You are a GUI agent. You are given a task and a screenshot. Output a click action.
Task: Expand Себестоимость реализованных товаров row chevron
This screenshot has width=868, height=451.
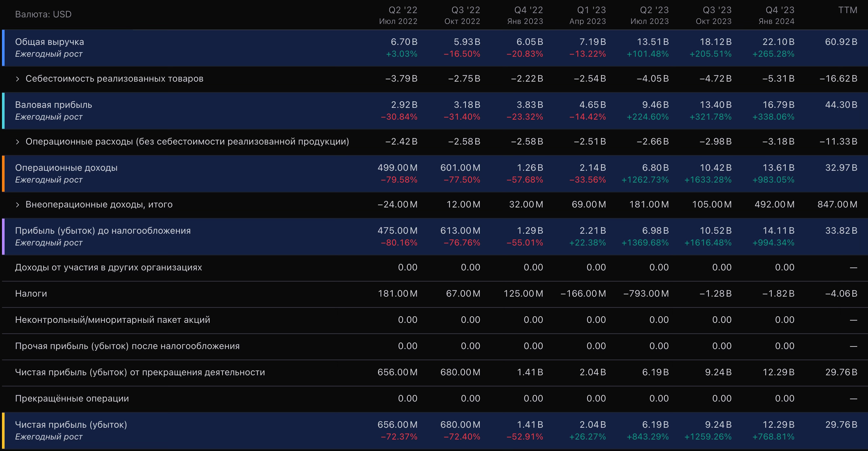[18, 79]
